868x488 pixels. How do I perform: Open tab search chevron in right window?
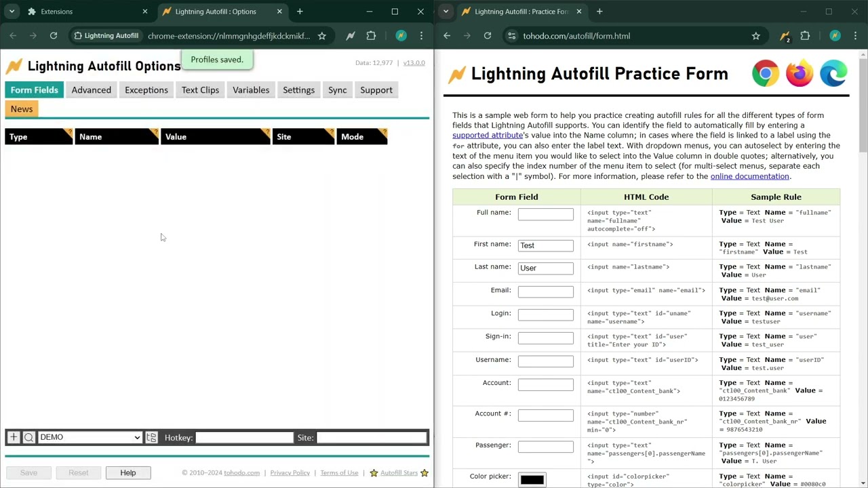(446, 12)
